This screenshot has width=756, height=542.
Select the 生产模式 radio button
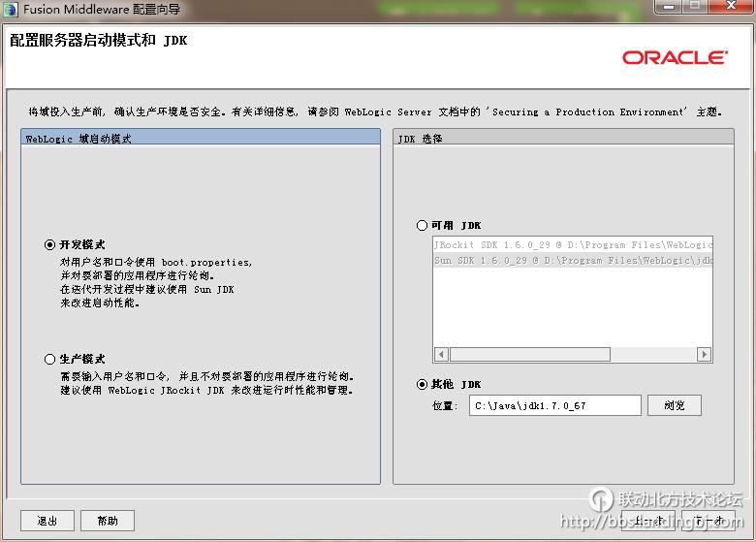tap(49, 360)
